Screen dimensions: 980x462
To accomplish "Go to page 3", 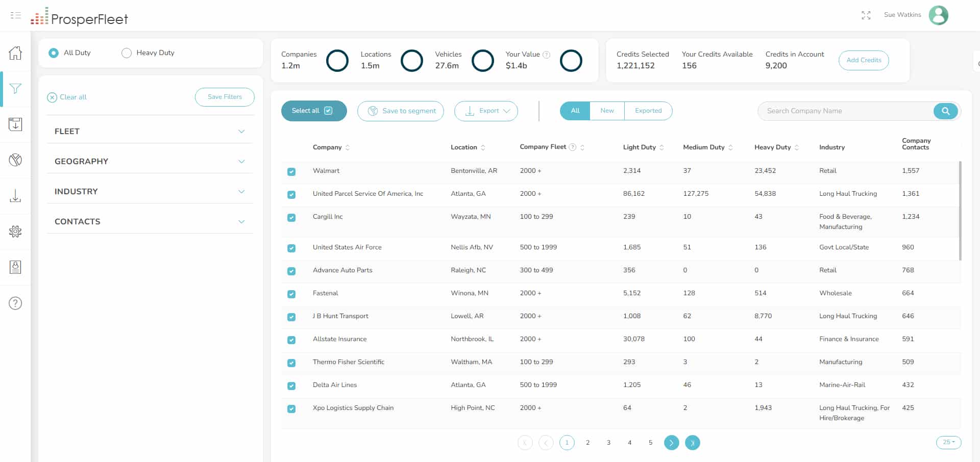I will pyautogui.click(x=609, y=443).
